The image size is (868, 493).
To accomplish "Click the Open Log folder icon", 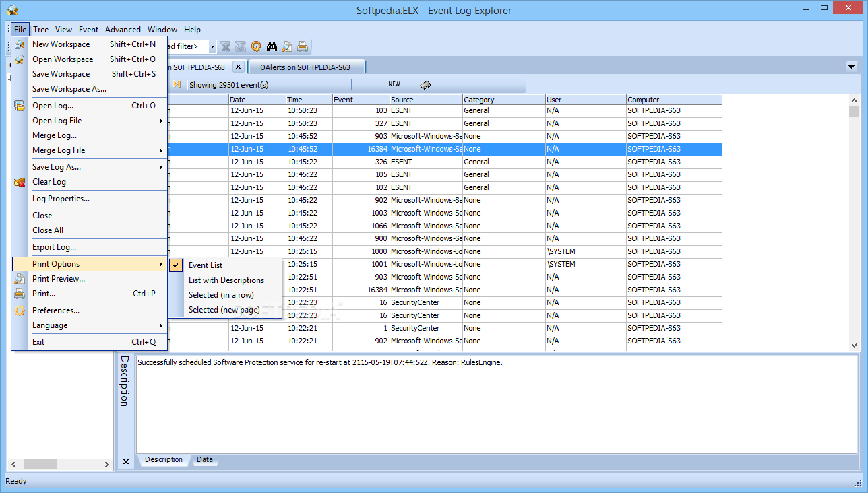I will [x=20, y=106].
